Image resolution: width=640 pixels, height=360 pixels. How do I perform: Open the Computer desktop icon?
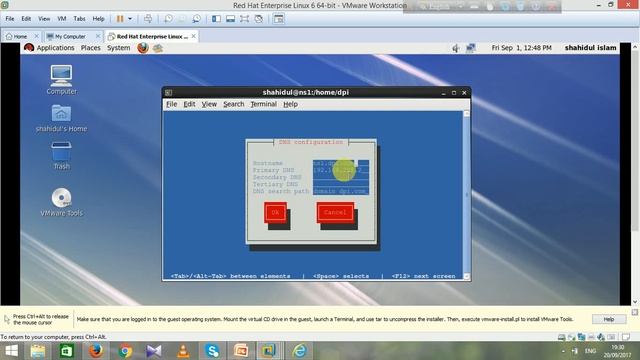pos(62,80)
